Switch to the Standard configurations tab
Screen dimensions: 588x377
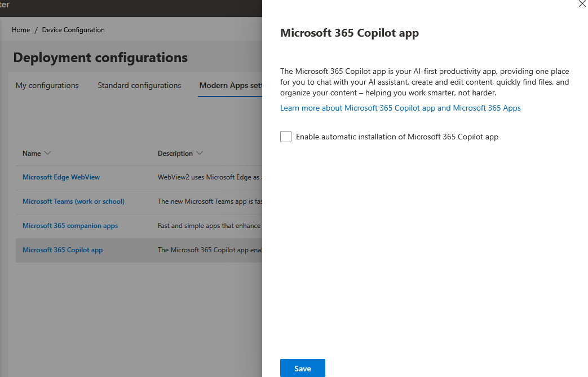pos(139,86)
